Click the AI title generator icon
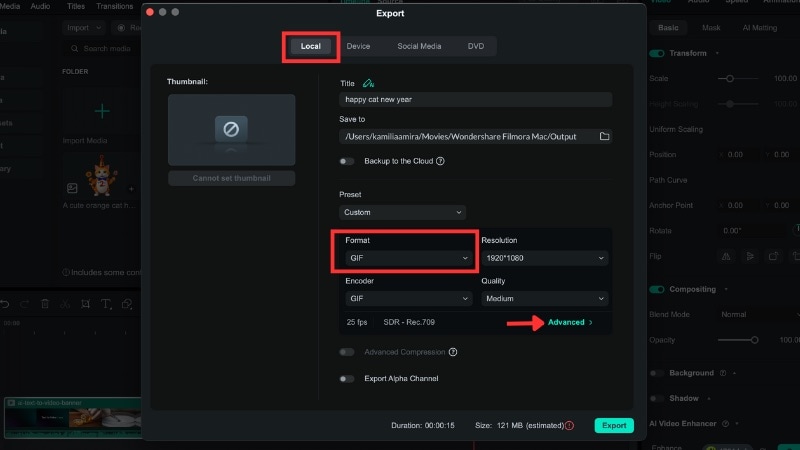Viewport: 800px width, 450px height. click(x=368, y=83)
